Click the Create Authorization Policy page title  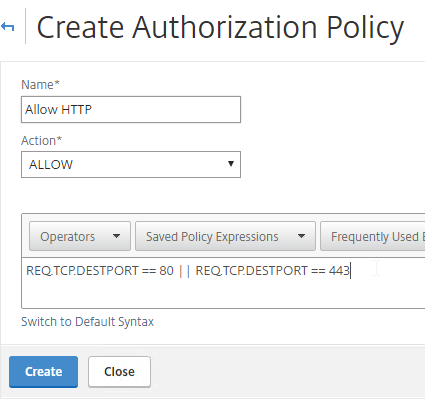click(x=220, y=27)
